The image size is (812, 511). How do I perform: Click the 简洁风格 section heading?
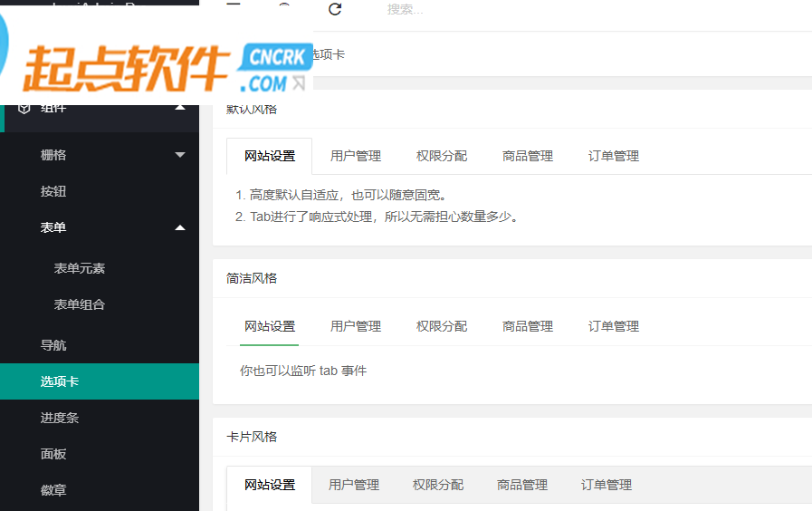(x=251, y=278)
